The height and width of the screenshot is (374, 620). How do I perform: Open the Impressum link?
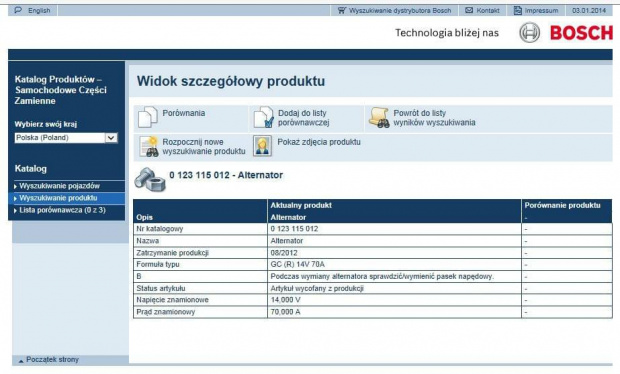[541, 11]
